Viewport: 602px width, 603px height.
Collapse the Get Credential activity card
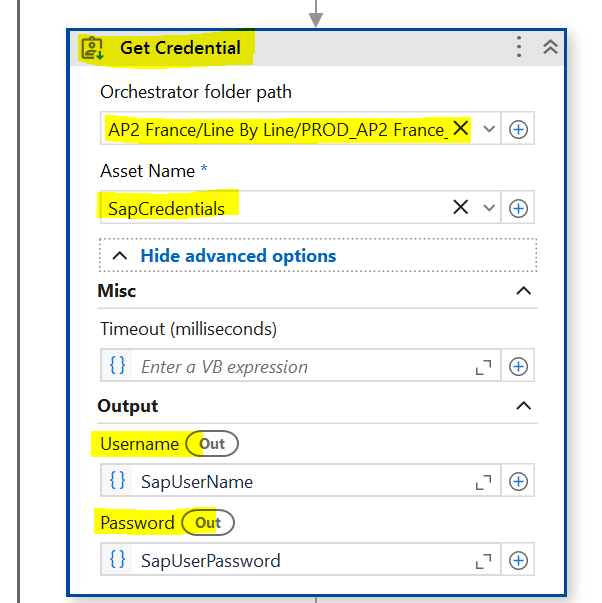[x=549, y=47]
